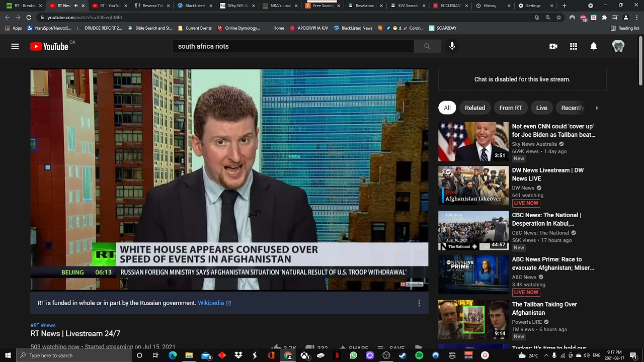Open Chrome tab search dropdown
This screenshot has height=362, width=644.
pos(591,6)
